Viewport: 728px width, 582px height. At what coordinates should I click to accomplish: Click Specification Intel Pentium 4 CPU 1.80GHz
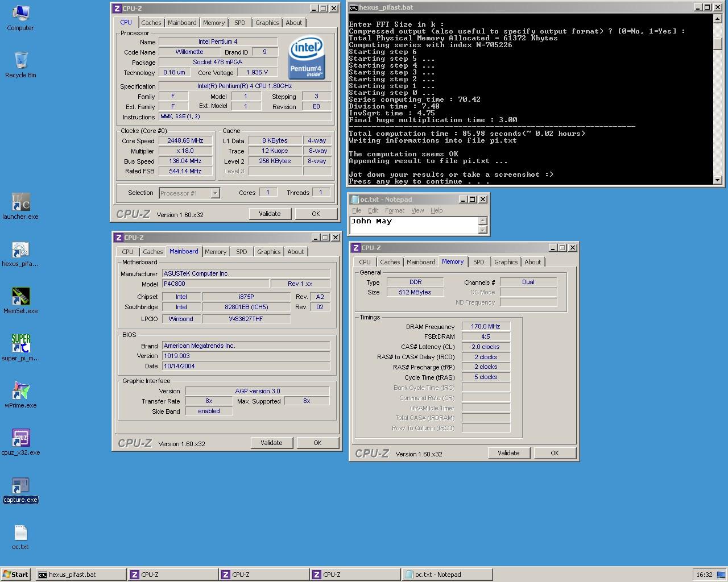click(245, 86)
